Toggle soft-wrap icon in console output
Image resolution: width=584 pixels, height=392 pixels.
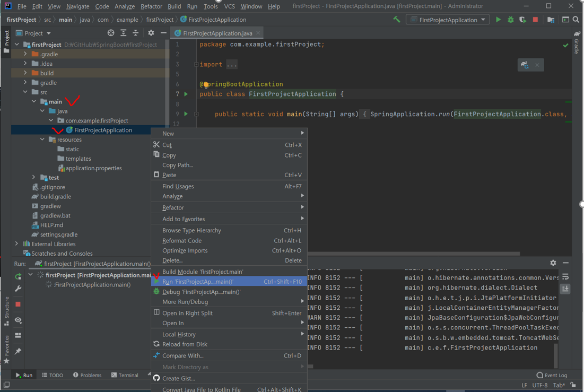click(x=565, y=277)
